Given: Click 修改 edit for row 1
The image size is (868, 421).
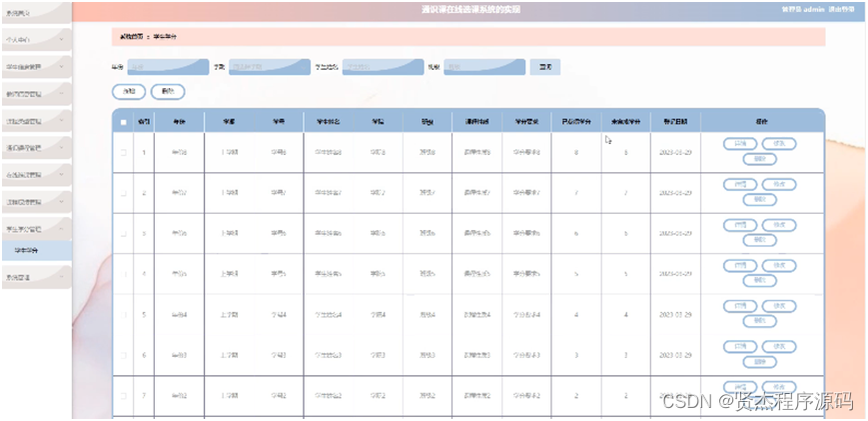Looking at the screenshot, I should pyautogui.click(x=779, y=144).
